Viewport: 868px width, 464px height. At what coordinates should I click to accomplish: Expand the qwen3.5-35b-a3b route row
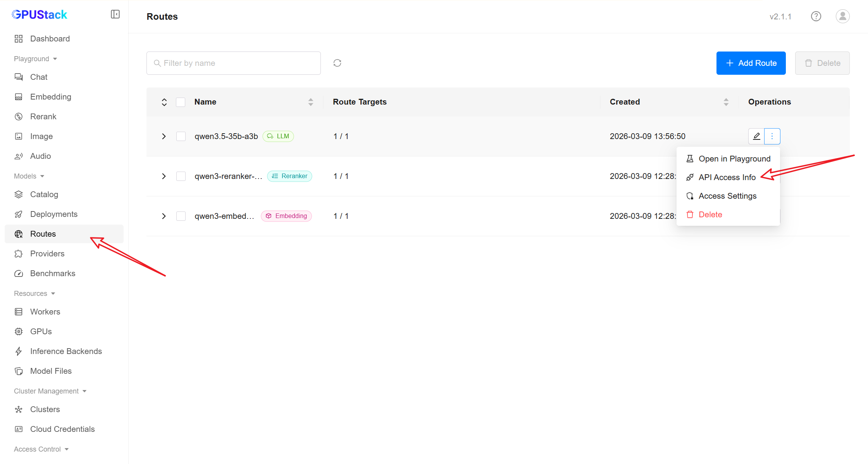click(x=164, y=136)
